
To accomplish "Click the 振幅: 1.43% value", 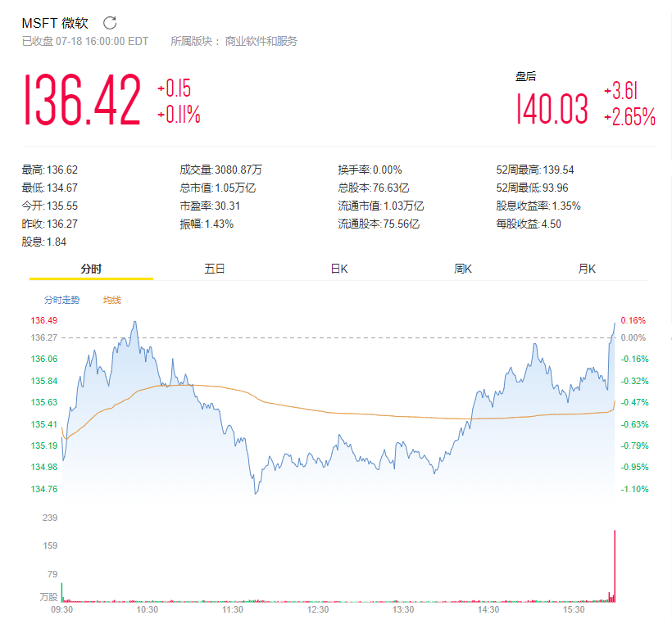I will [x=207, y=224].
